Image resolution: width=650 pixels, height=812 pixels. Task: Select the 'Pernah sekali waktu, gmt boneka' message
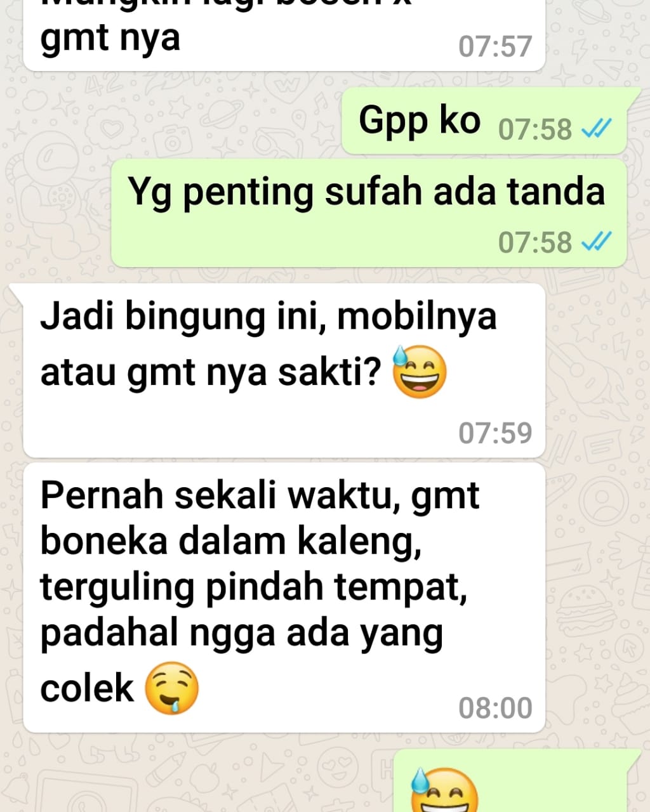(x=284, y=598)
